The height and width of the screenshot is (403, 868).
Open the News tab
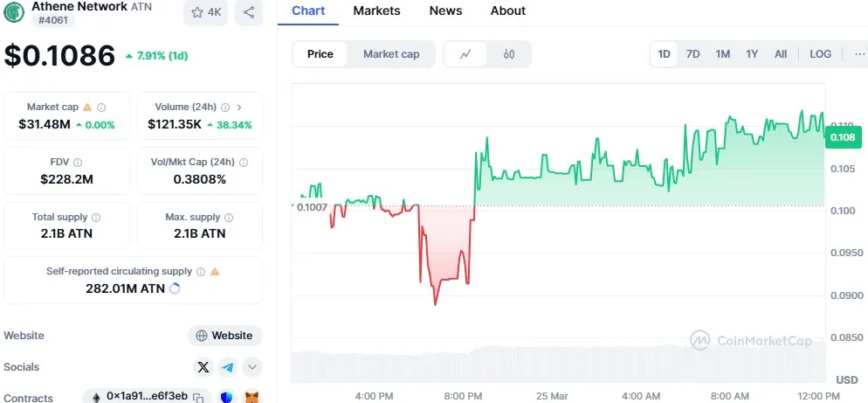point(445,11)
